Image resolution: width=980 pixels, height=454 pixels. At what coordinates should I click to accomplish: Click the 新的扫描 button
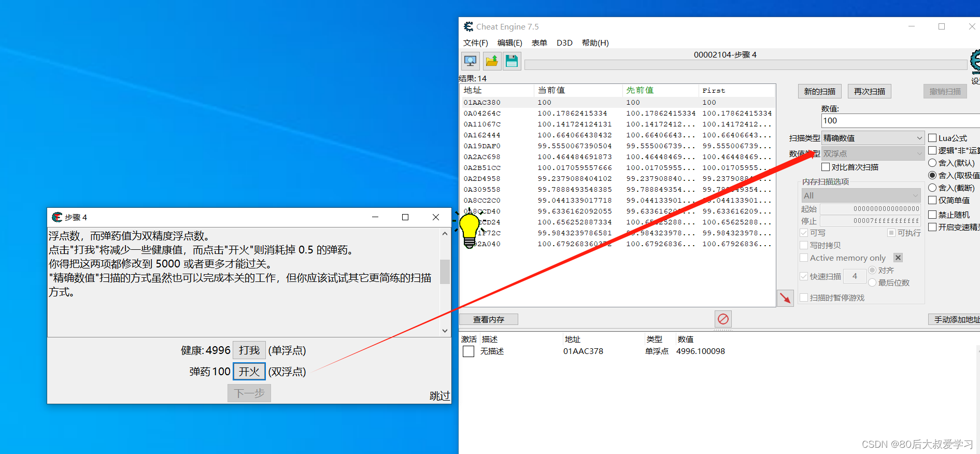[x=819, y=91]
